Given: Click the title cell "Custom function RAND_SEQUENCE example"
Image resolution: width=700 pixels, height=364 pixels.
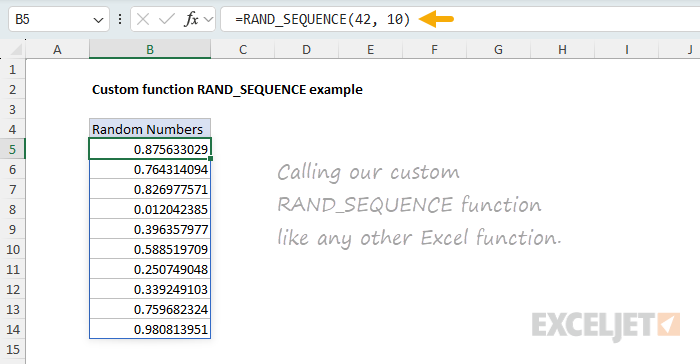Looking at the screenshot, I should [x=227, y=89].
